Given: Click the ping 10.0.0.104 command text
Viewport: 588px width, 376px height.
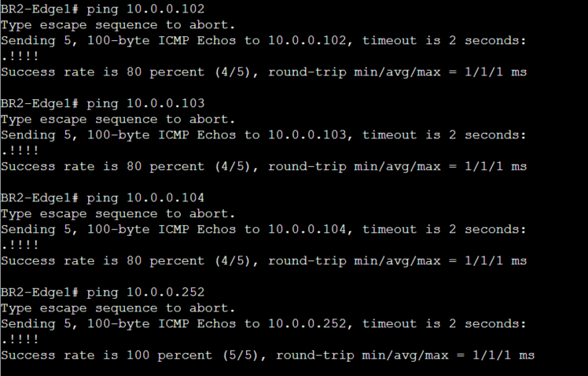Looking at the screenshot, I should pos(145,198).
